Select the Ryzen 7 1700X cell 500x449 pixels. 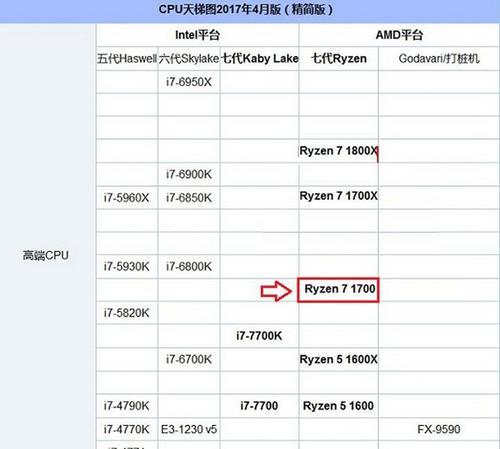click(339, 196)
